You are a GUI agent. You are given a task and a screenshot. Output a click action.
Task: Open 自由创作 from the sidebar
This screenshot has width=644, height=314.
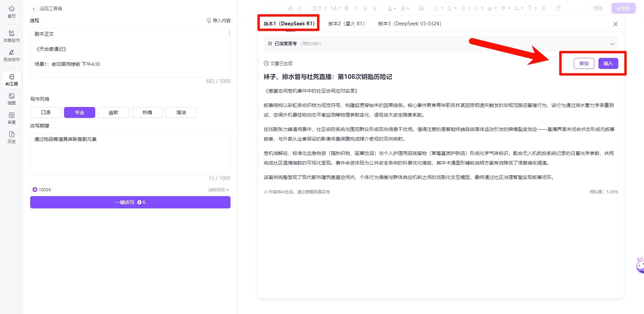[12, 56]
